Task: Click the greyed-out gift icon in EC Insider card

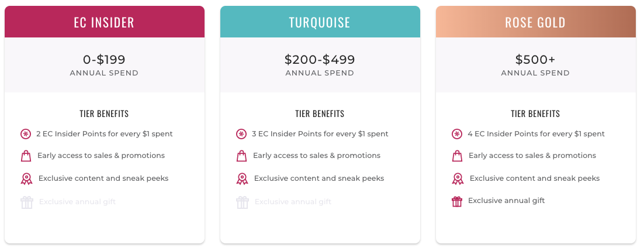Action: pos(27,202)
